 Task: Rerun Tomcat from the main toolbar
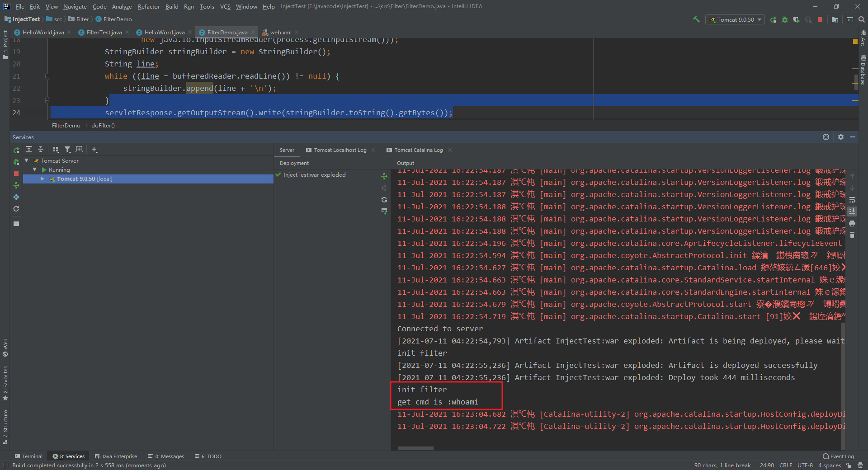point(774,19)
